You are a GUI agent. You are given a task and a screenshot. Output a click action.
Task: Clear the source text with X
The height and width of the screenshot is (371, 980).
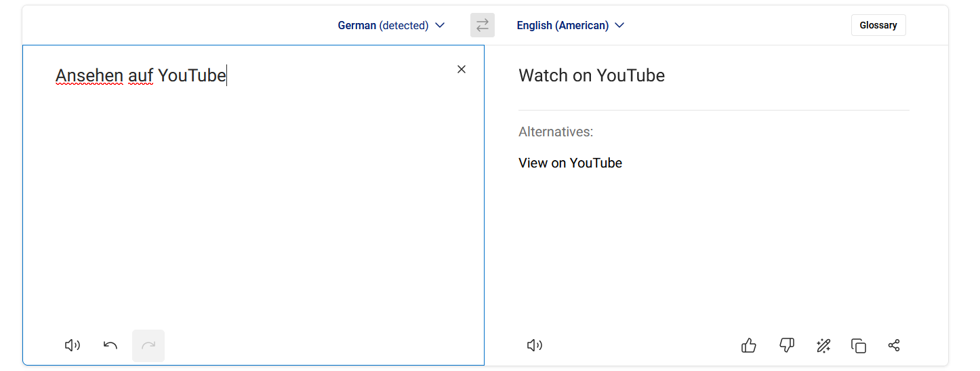462,69
